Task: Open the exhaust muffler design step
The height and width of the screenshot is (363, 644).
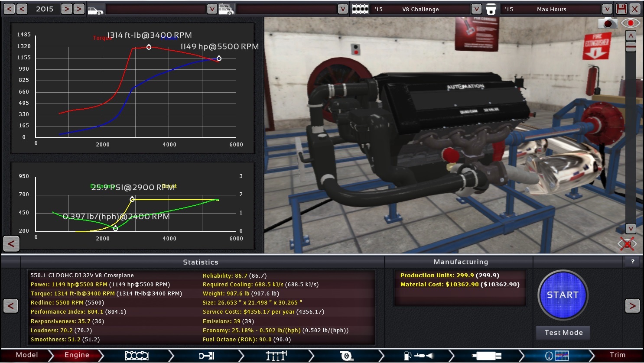Action: click(x=486, y=356)
